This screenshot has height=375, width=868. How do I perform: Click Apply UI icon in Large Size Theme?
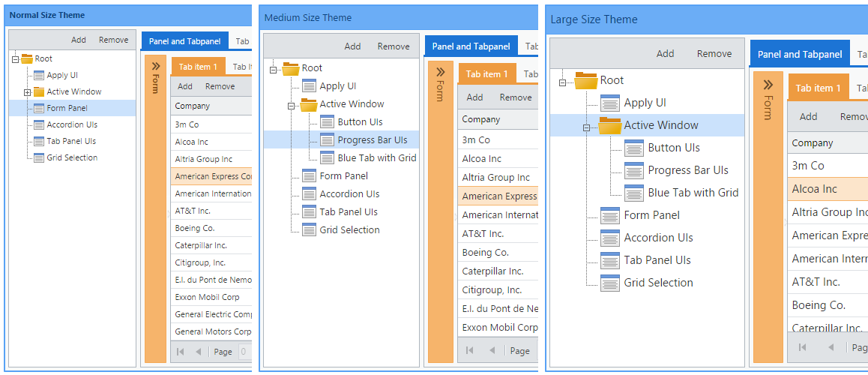pos(610,103)
